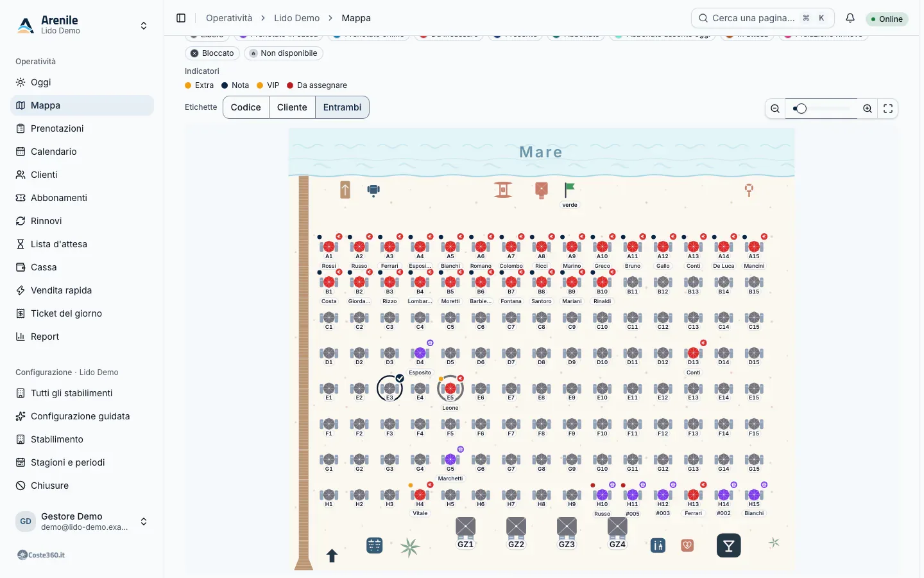924x578 pixels.
Task: Zoom out with the magnifier minus icon
Action: tap(775, 109)
